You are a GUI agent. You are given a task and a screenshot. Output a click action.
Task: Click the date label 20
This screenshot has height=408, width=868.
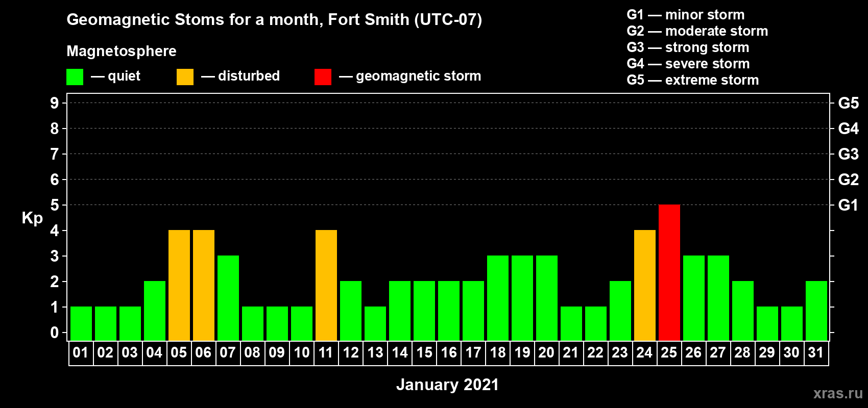point(546,352)
